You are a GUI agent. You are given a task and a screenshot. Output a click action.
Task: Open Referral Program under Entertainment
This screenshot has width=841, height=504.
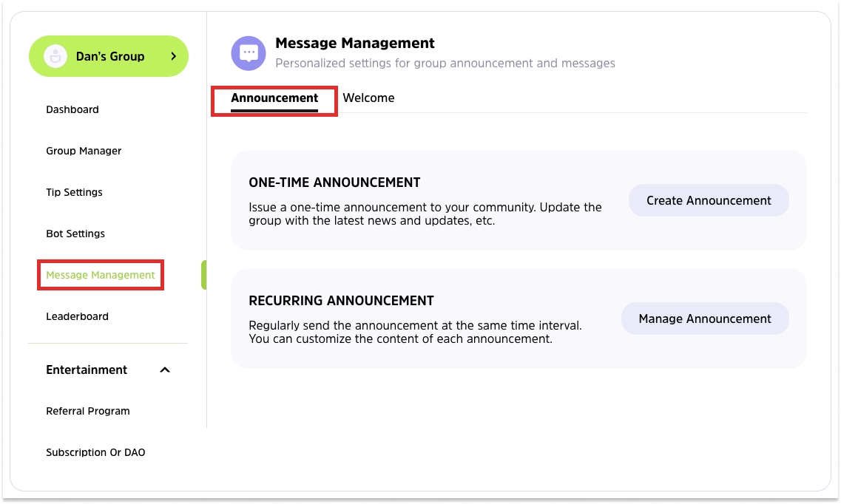point(88,411)
